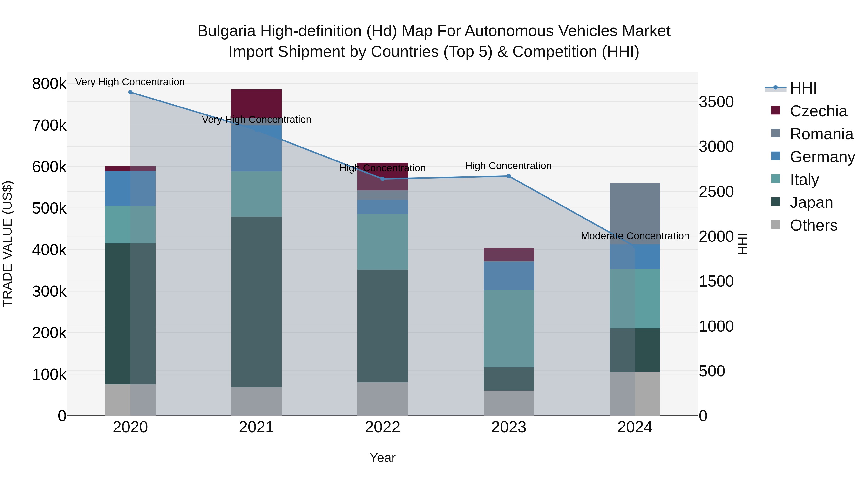Click 'Moderate Concentration' annotation

pos(635,236)
